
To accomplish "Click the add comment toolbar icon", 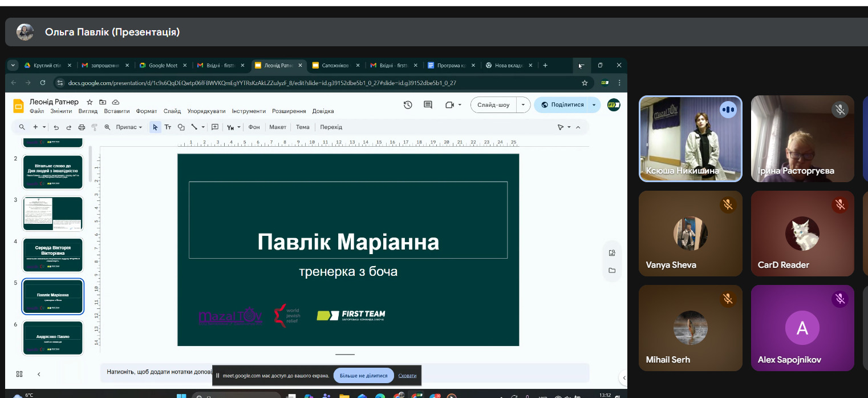I will pyautogui.click(x=215, y=127).
